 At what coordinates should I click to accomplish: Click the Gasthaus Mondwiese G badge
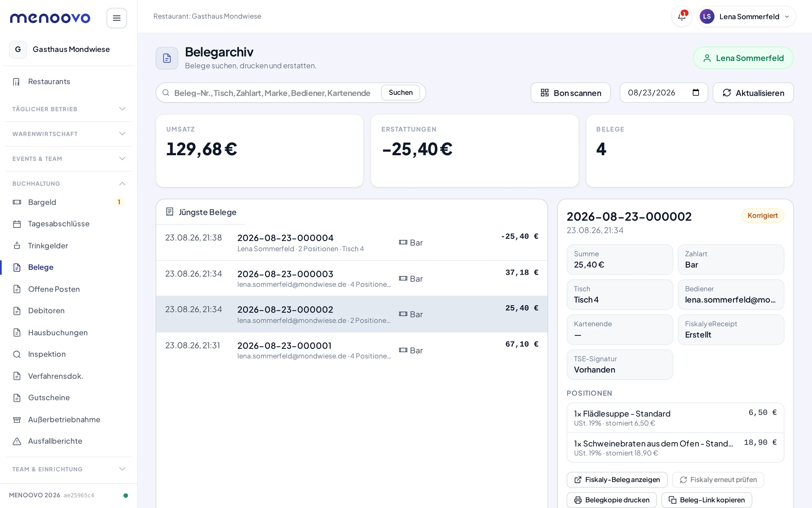click(x=18, y=49)
